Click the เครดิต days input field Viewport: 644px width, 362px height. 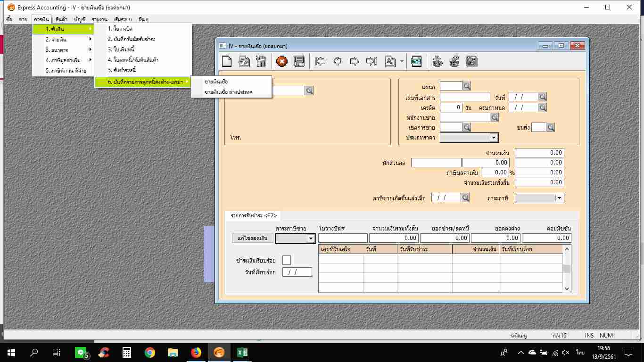(x=452, y=107)
